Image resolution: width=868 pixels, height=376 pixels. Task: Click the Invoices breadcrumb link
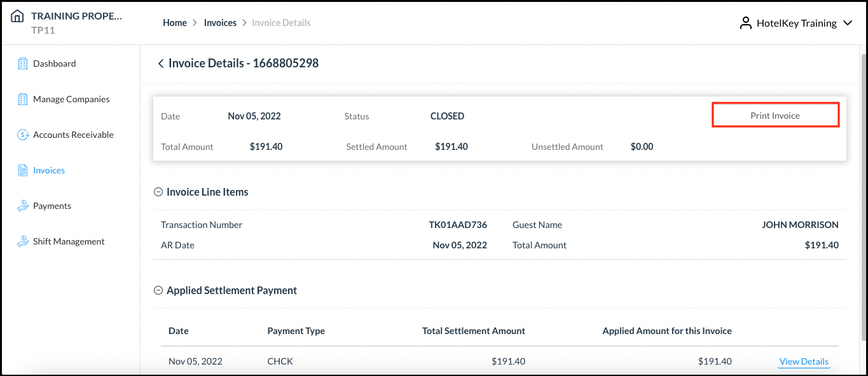(220, 23)
